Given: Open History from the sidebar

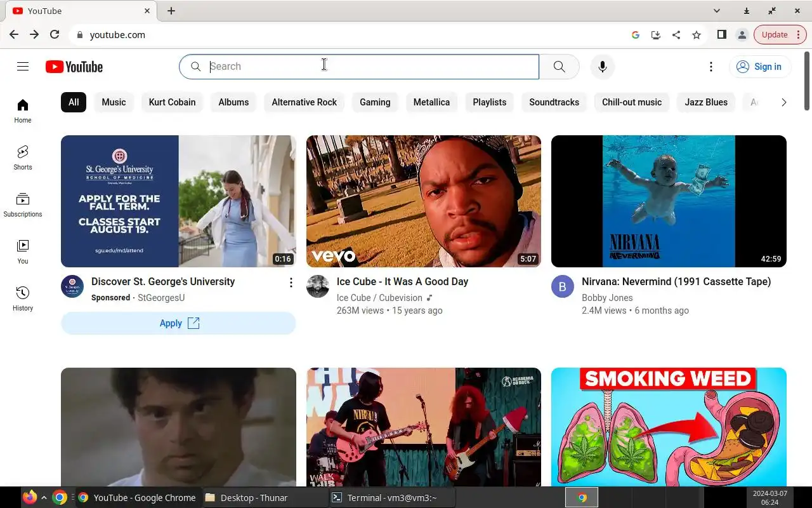Looking at the screenshot, I should point(23,298).
